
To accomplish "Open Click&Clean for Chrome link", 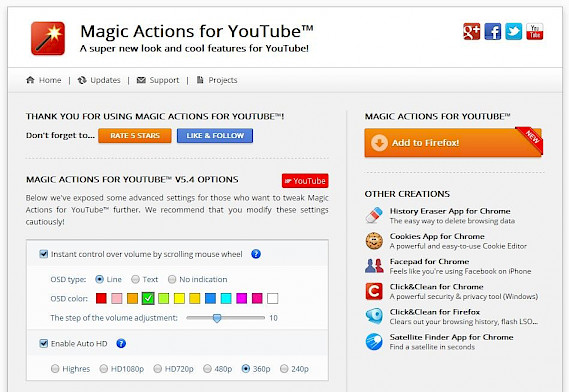I will click(437, 287).
